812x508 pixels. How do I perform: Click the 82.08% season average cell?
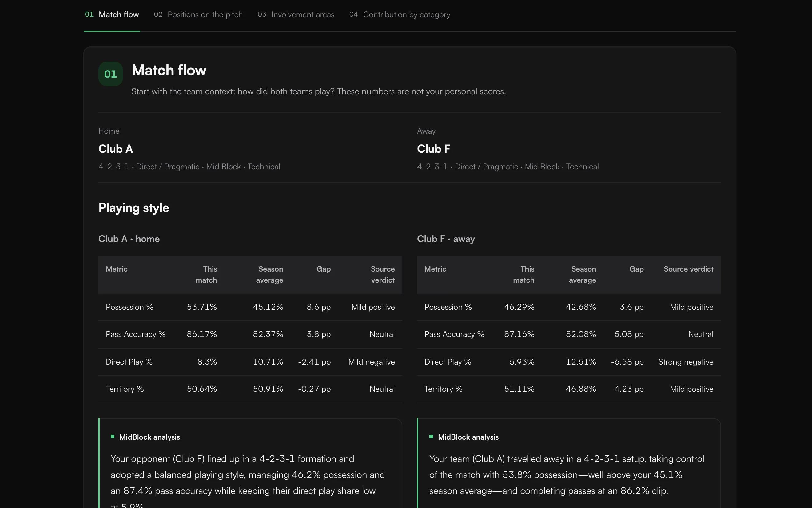tap(581, 334)
